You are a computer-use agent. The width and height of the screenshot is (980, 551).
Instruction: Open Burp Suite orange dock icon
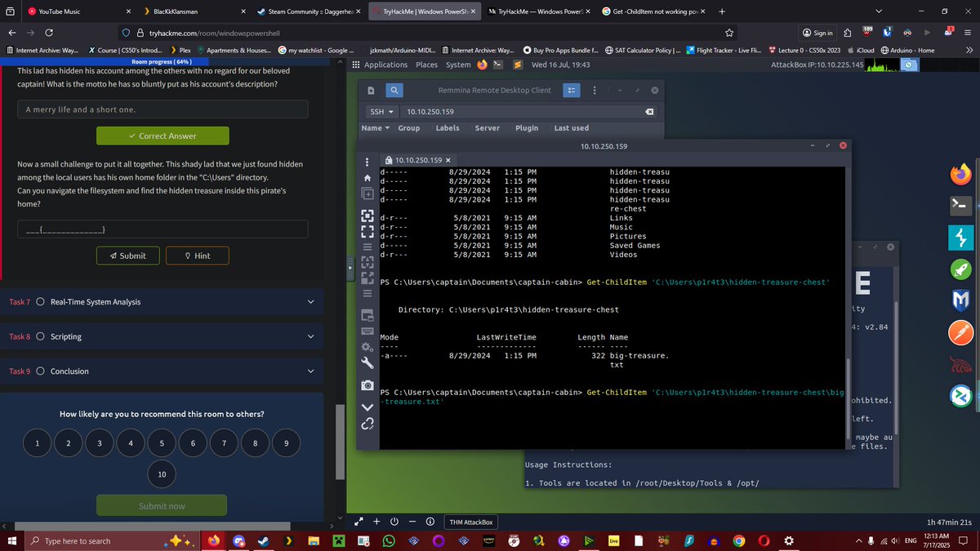[x=960, y=333]
